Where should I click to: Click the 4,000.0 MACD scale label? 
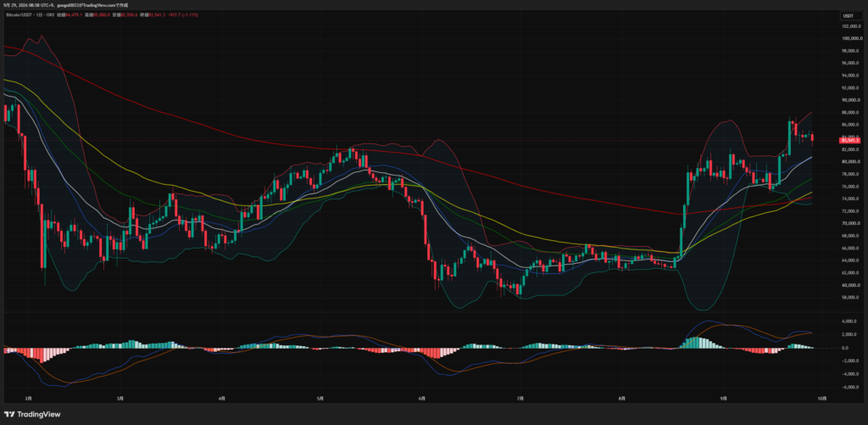849,322
